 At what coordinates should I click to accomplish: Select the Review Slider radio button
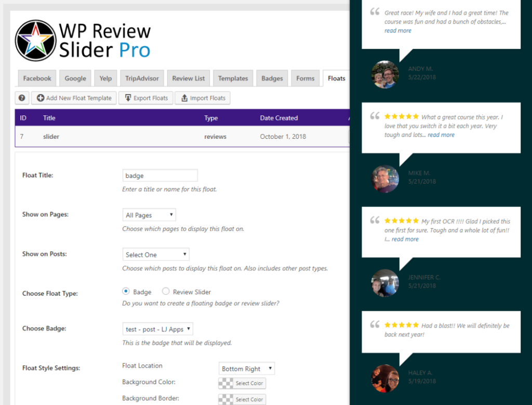tap(166, 291)
